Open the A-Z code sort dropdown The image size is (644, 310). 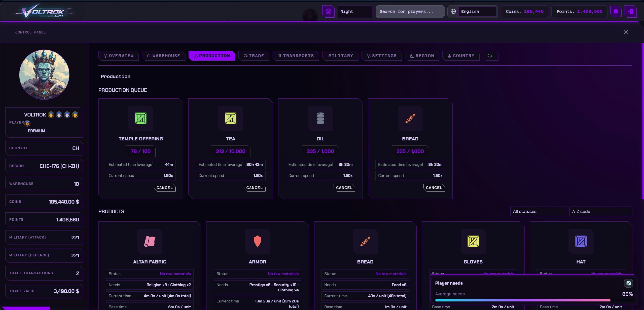pyautogui.click(x=600, y=211)
